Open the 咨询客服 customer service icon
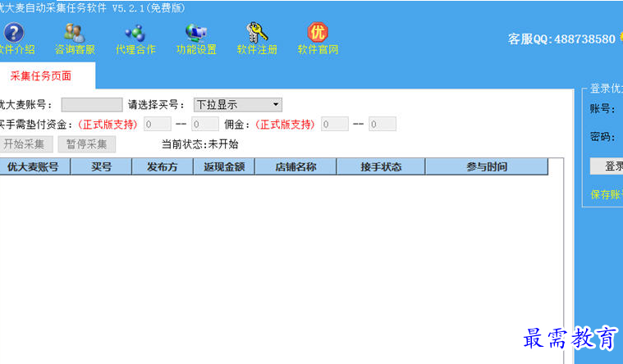The height and width of the screenshot is (364, 623). click(75, 33)
